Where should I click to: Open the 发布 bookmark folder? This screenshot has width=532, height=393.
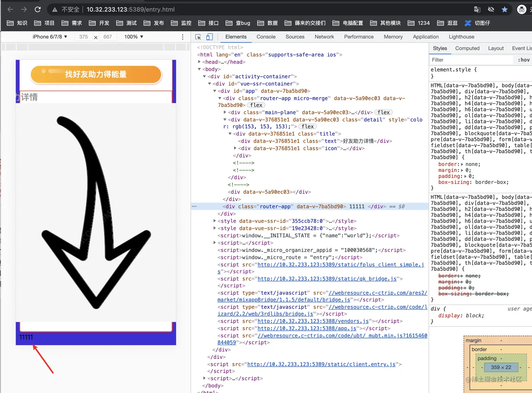pyautogui.click(x=154, y=23)
